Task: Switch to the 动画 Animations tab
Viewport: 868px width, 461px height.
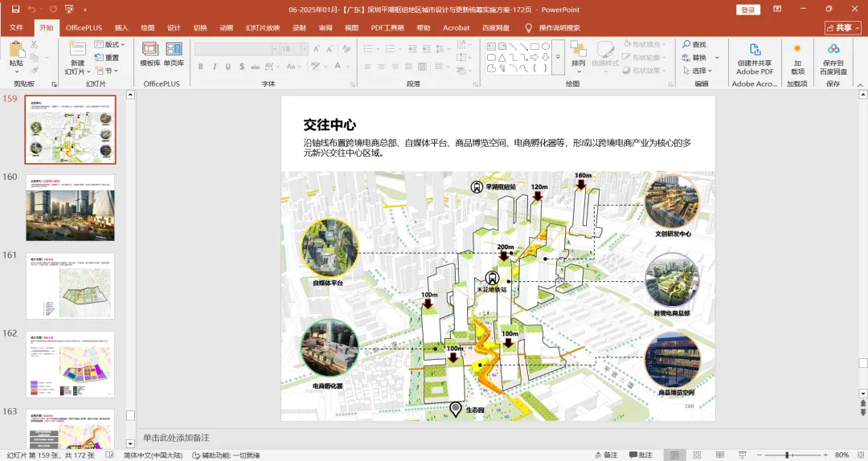Action: click(x=227, y=27)
